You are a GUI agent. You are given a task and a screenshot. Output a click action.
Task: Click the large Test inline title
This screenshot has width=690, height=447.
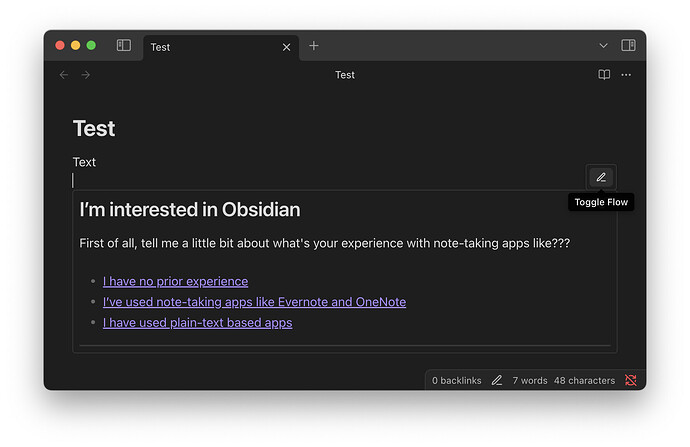(x=94, y=128)
